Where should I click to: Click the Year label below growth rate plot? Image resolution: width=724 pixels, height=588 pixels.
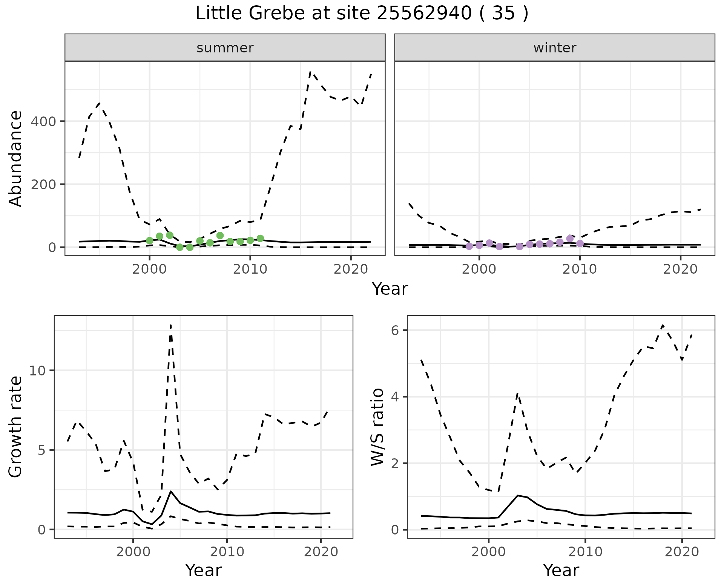click(203, 571)
